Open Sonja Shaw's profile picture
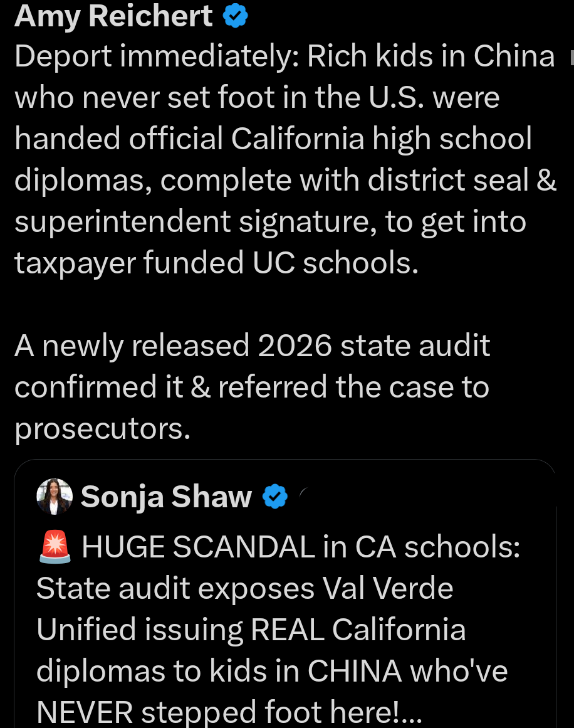The height and width of the screenshot is (728, 574). [x=54, y=496]
